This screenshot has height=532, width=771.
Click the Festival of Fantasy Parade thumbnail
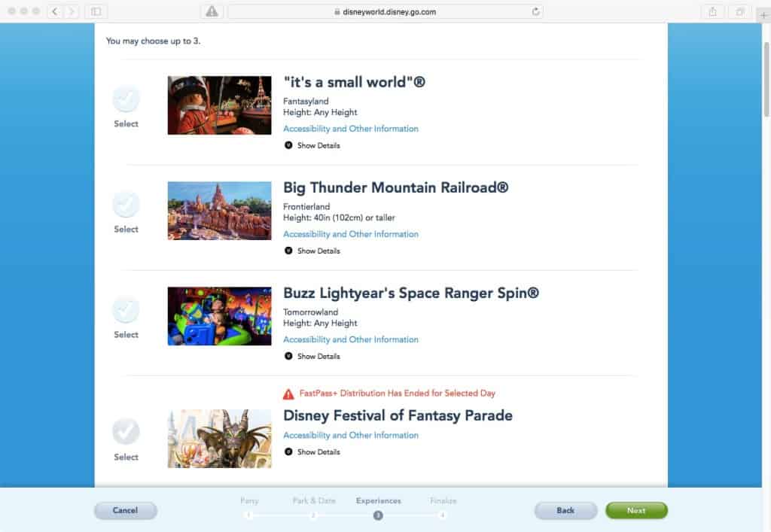pyautogui.click(x=219, y=439)
